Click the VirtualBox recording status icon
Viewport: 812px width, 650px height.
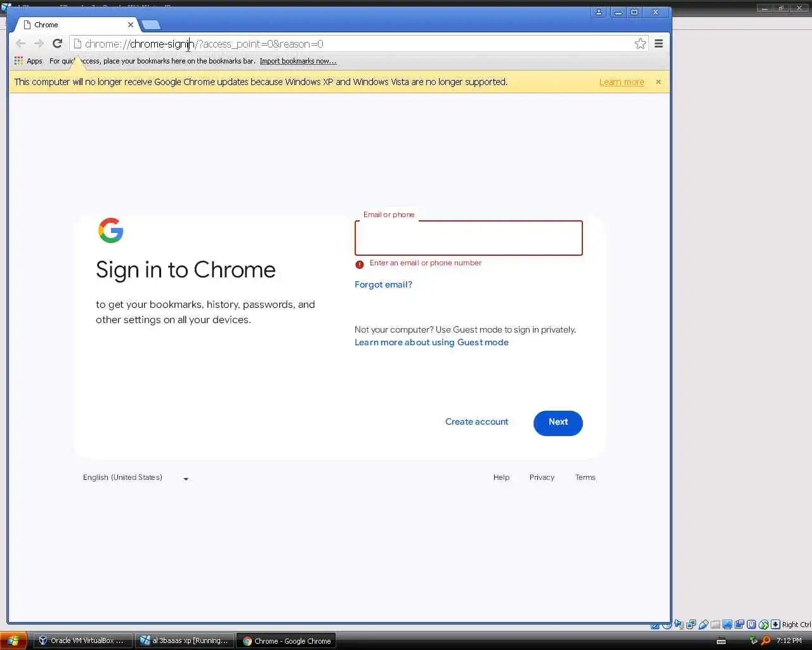tap(739, 625)
